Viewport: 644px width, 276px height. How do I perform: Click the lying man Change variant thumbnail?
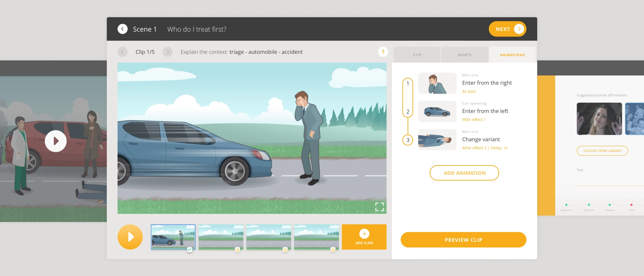click(x=437, y=140)
